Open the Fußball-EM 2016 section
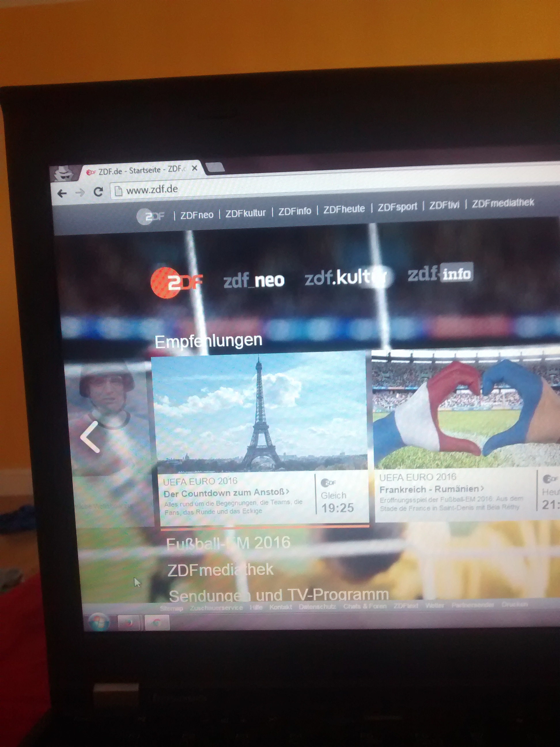Image resolution: width=560 pixels, height=747 pixels. pos(228,543)
